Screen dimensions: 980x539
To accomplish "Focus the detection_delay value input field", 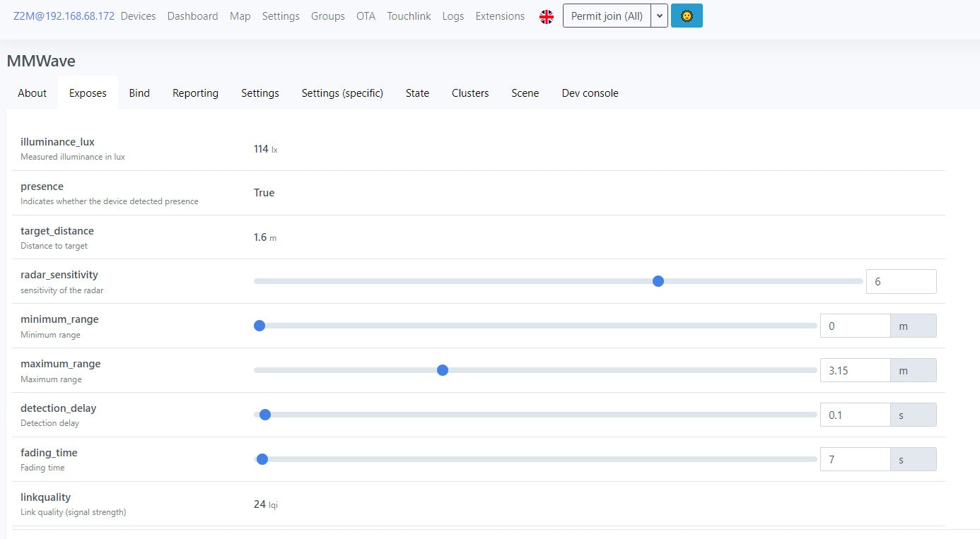I will [854, 415].
